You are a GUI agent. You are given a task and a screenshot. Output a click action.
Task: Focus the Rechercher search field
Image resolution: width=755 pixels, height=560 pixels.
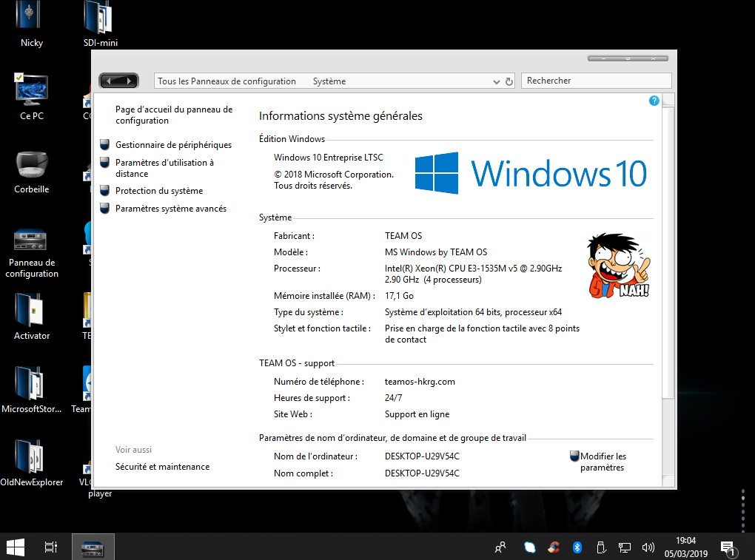click(596, 81)
